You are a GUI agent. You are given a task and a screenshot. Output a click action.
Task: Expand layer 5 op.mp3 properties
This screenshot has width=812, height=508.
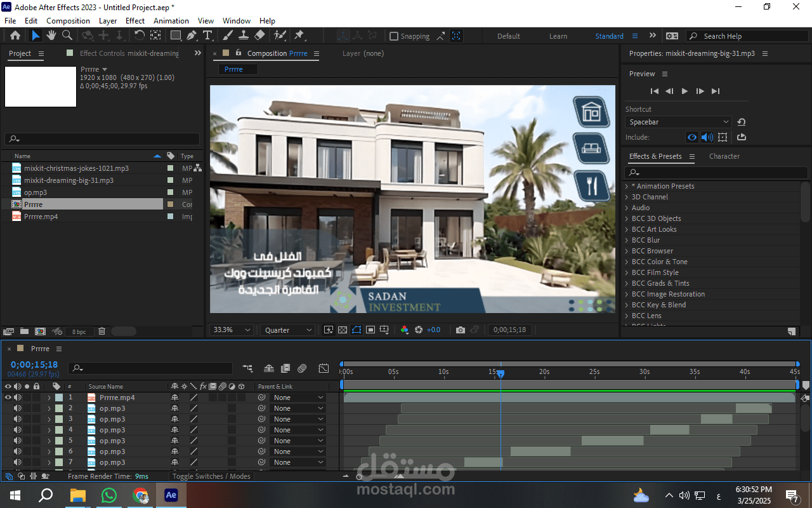[49, 441]
